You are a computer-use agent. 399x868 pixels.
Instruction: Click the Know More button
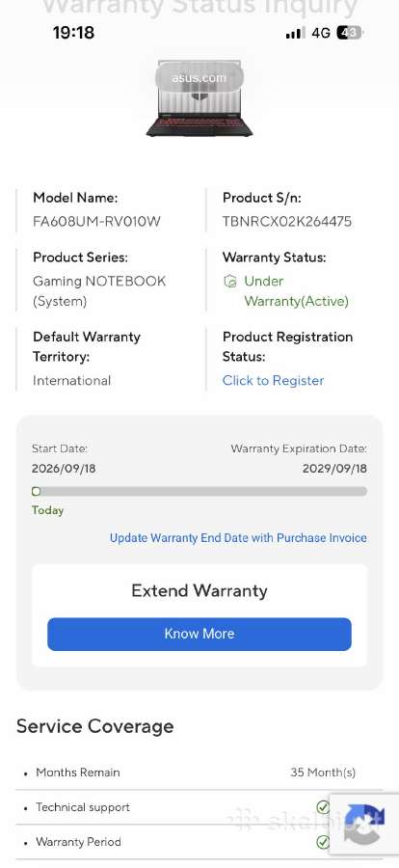click(x=199, y=634)
